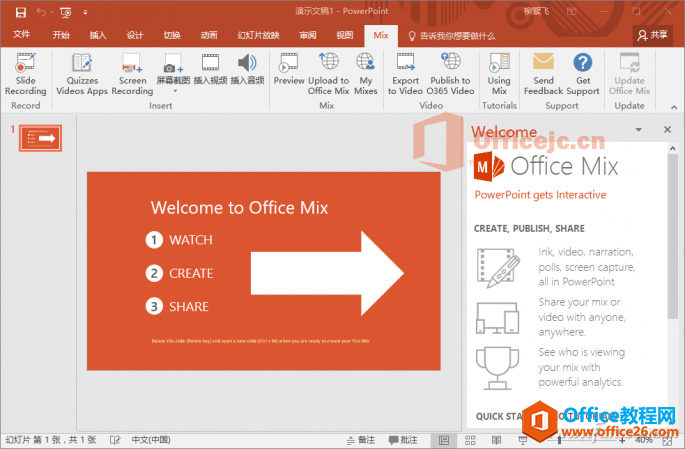
Task: Open Quizzes Videos Apps
Action: point(82,74)
